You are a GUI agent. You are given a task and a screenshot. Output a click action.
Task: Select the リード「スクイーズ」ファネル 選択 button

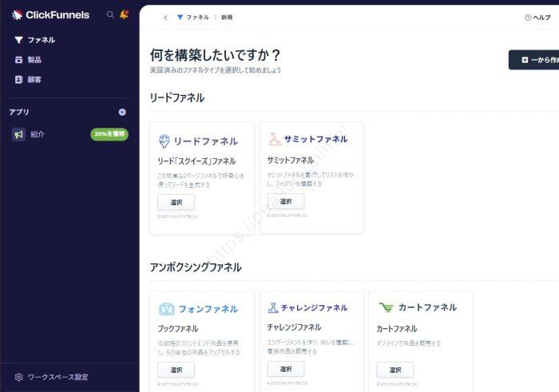pos(176,202)
